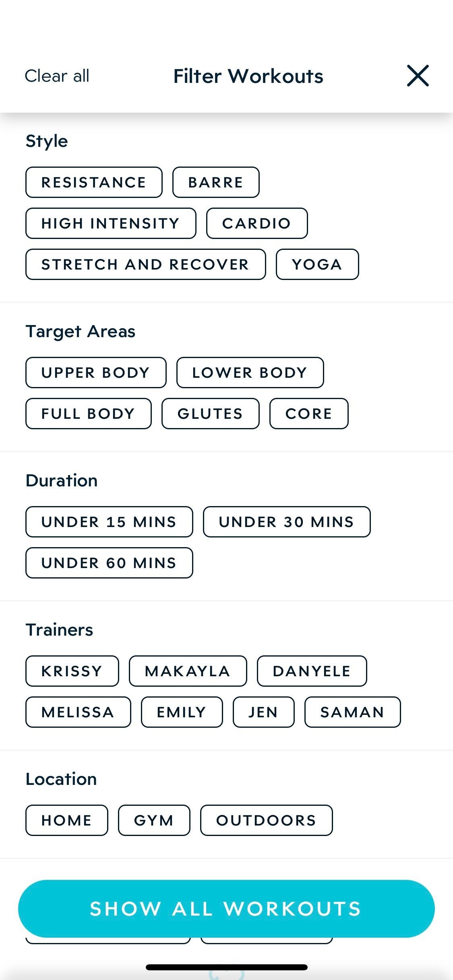The image size is (453, 980).
Task: Show all workouts button
Action: pos(226,908)
